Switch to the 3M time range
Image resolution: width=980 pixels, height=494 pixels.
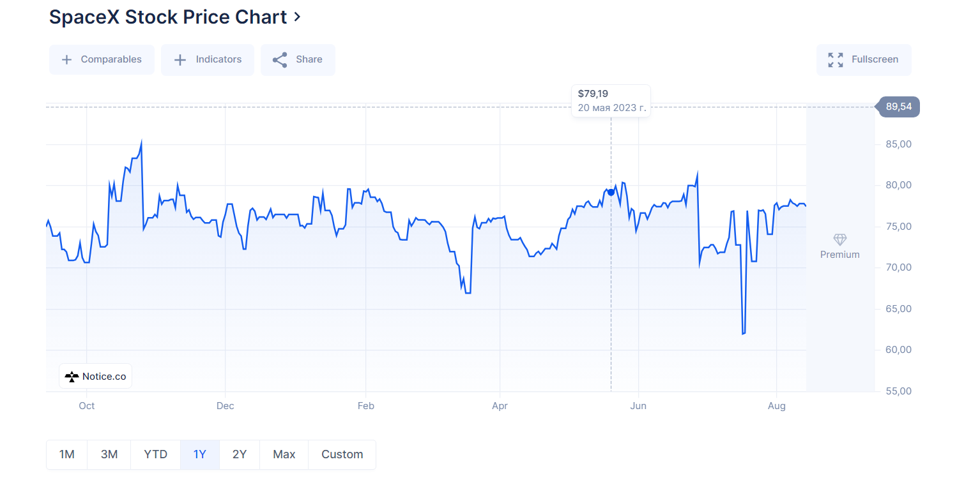click(109, 454)
